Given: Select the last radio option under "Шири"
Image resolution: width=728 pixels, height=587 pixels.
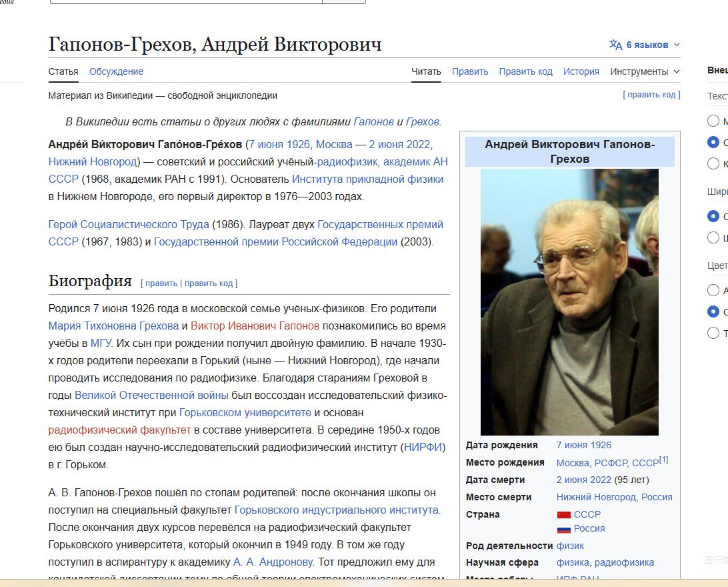Looking at the screenshot, I should 713,237.
